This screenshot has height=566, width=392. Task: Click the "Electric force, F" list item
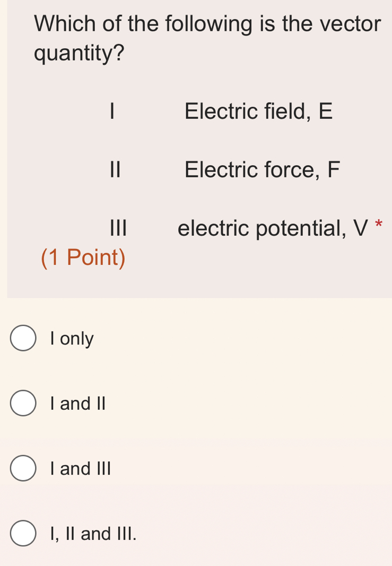tap(262, 169)
